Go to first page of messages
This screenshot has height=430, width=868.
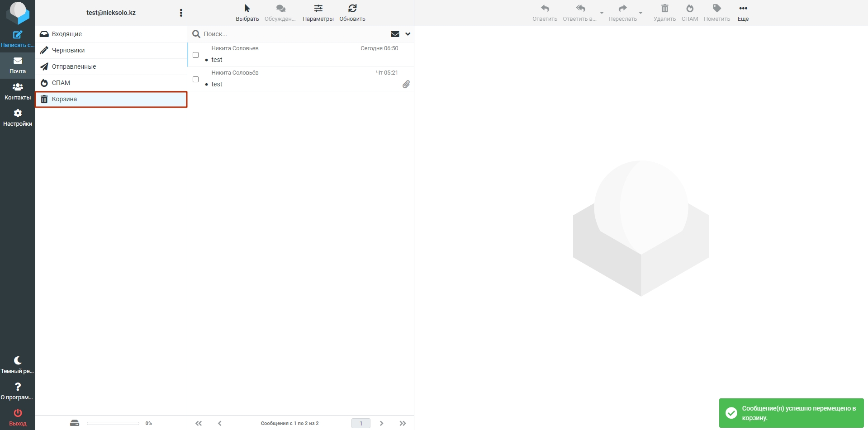point(199,423)
